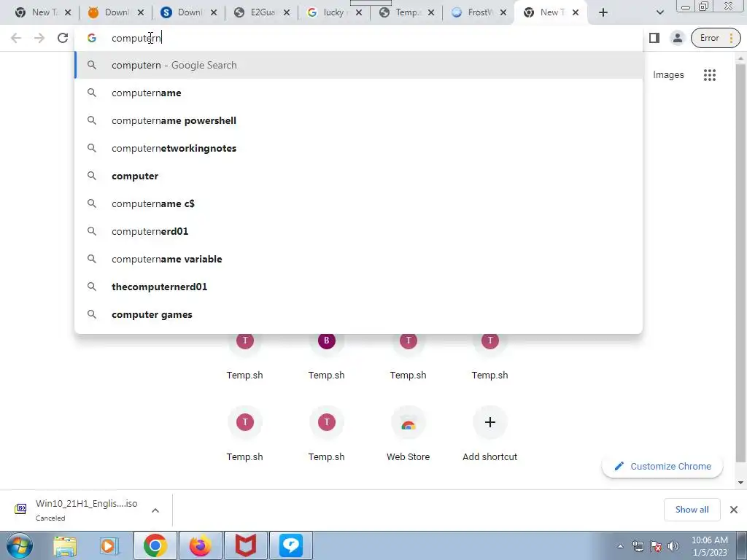This screenshot has height=560, width=747.
Task: Open the Windows Start menu
Action: [20, 545]
